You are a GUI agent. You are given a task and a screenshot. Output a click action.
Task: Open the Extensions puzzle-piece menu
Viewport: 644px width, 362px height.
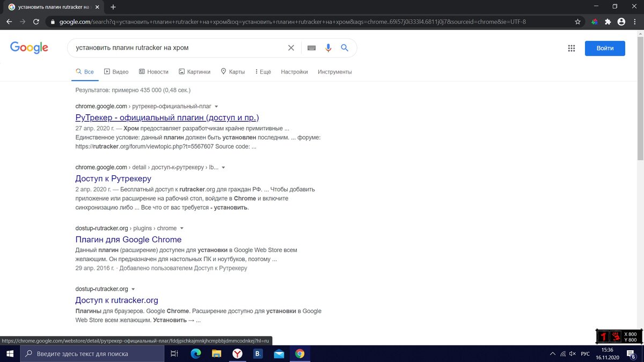click(608, 22)
